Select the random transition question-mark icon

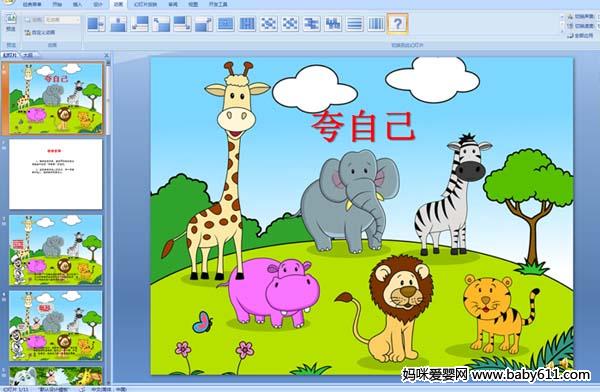pos(397,24)
